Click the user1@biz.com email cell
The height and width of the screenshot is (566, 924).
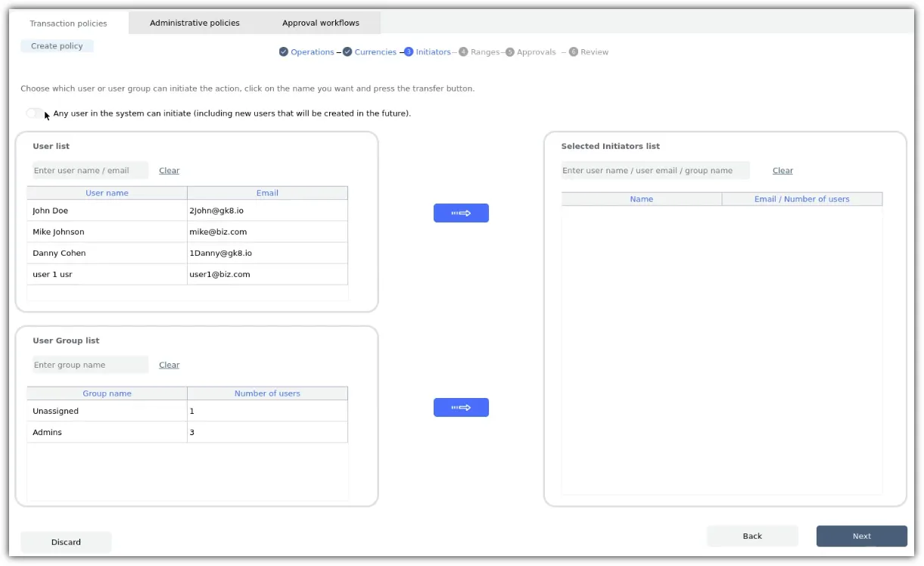pyautogui.click(x=268, y=274)
